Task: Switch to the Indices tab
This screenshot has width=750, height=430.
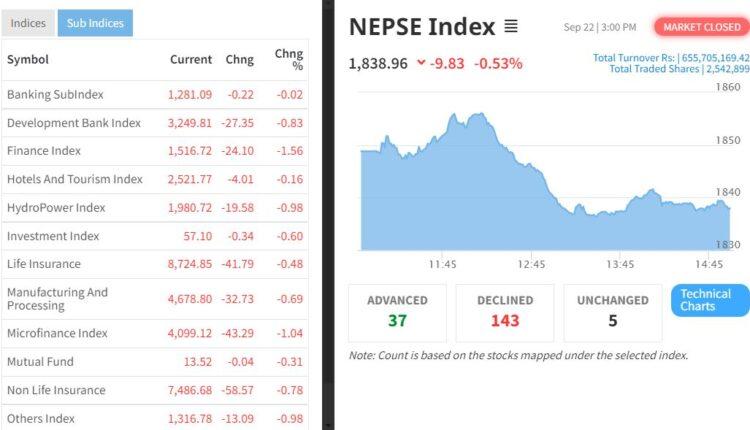Action: [x=27, y=23]
